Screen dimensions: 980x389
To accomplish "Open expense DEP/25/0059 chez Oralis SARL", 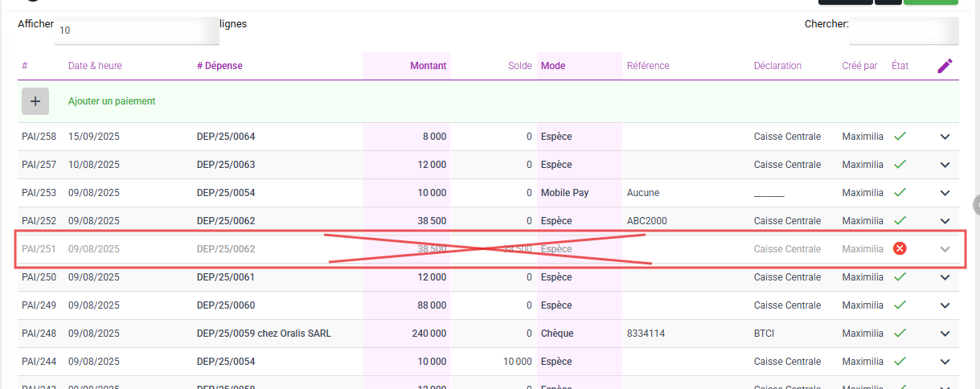I will pos(264,334).
